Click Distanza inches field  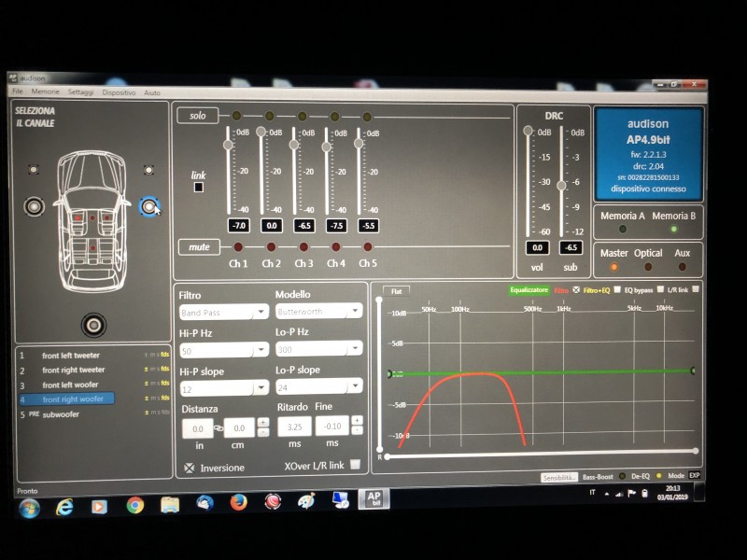(x=198, y=429)
